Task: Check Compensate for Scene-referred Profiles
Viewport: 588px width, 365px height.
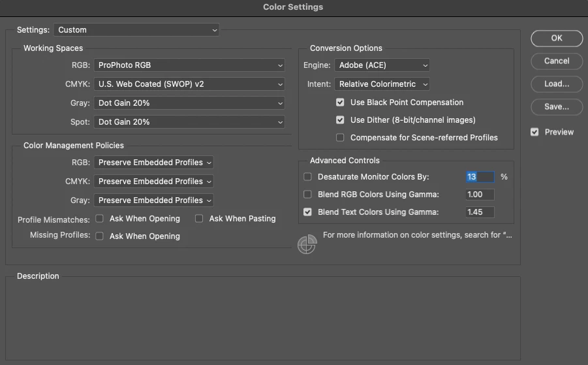Action: pyautogui.click(x=340, y=138)
